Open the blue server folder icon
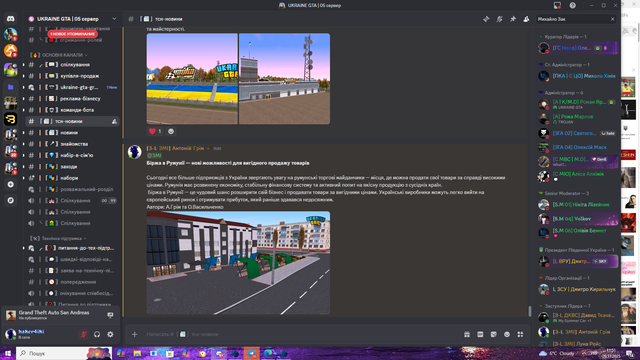The width and height of the screenshot is (640, 360). pos(11,87)
